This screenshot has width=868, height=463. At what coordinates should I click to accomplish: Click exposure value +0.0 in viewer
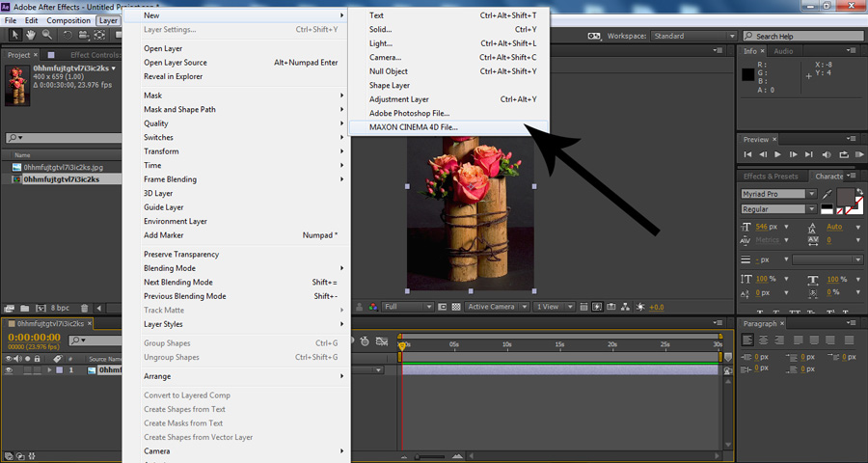point(657,308)
